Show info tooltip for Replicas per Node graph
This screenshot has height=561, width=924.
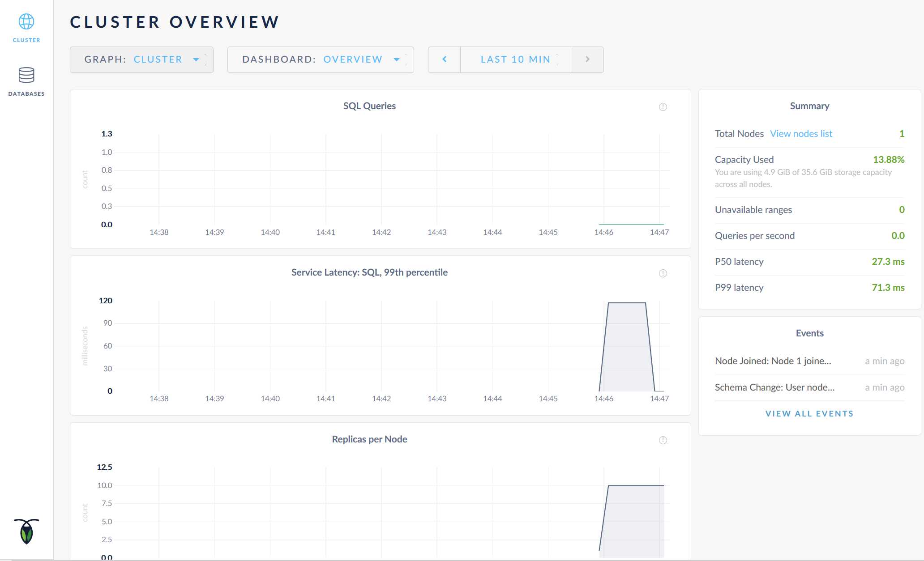point(663,440)
